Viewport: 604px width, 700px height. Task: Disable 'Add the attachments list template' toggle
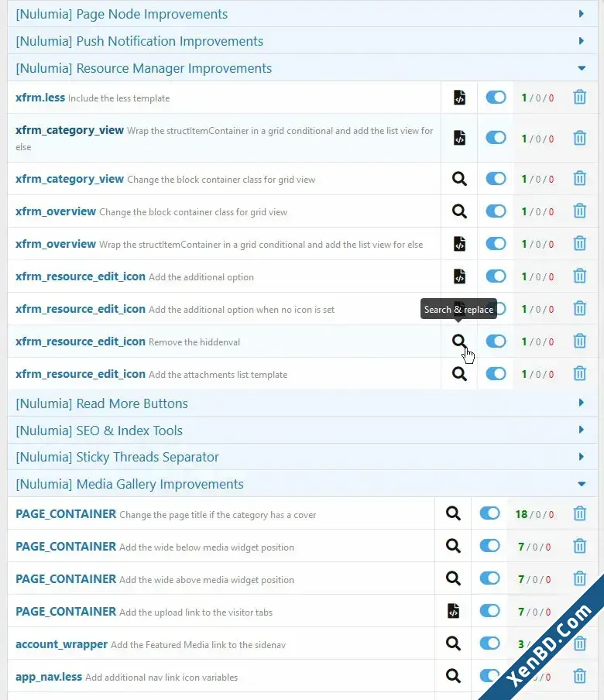[x=496, y=374]
